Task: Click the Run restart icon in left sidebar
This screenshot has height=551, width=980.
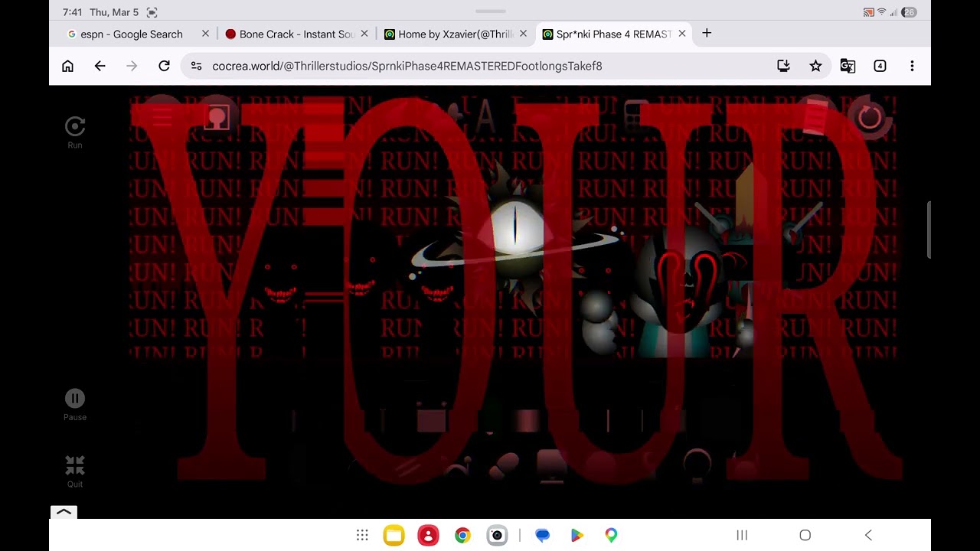Action: [x=75, y=127]
